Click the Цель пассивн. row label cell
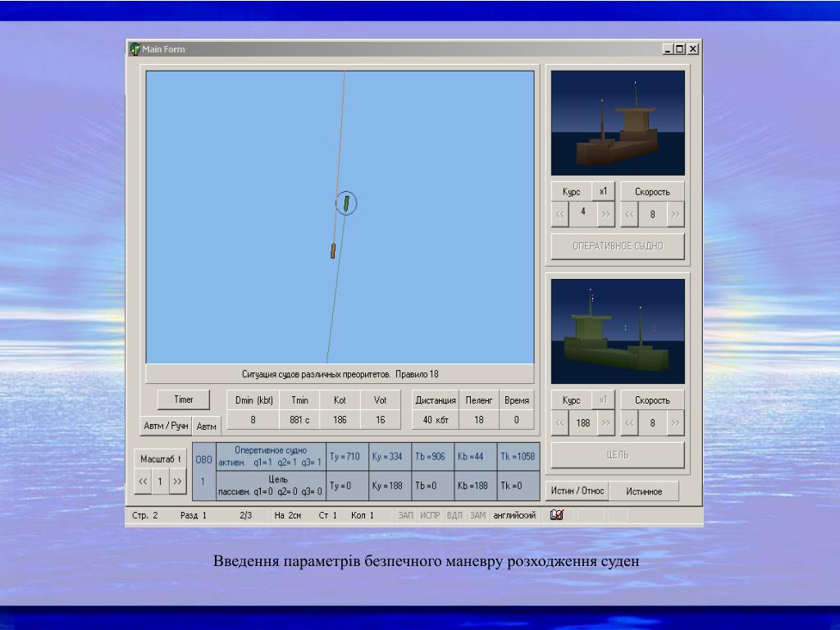 (x=271, y=486)
